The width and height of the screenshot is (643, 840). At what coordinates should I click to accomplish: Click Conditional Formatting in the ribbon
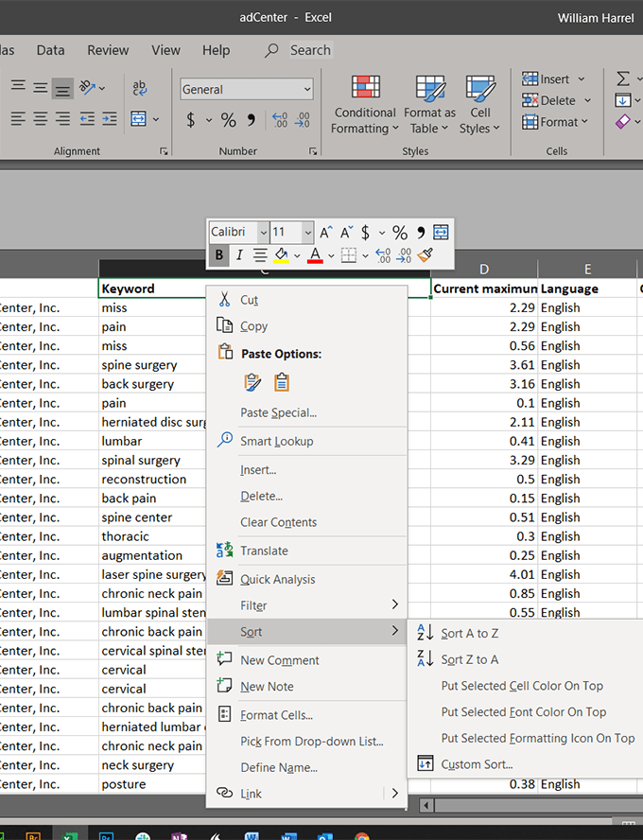click(x=365, y=104)
